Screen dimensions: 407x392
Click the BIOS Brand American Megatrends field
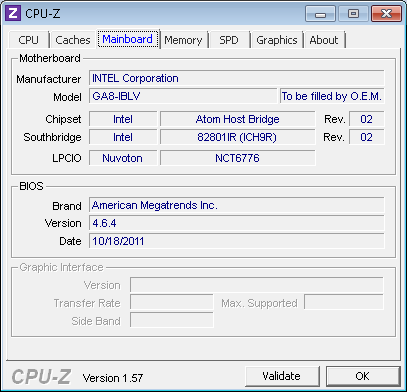coord(237,205)
